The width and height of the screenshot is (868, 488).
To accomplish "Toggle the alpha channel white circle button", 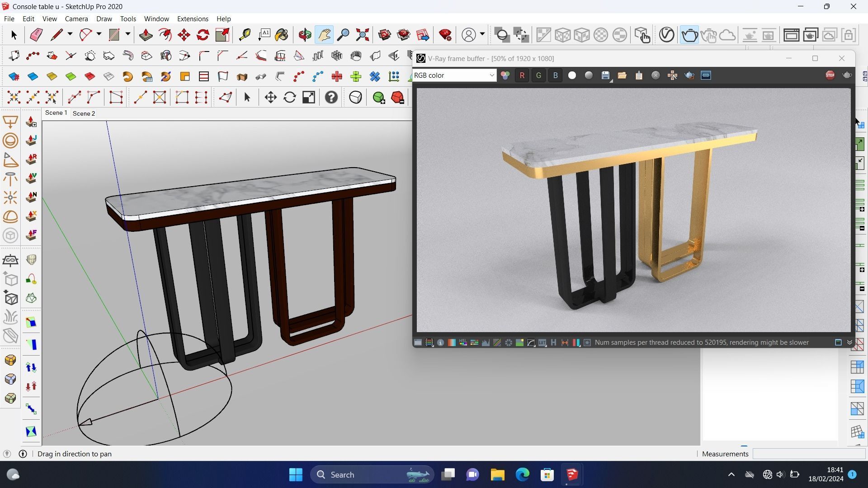I will coord(572,75).
